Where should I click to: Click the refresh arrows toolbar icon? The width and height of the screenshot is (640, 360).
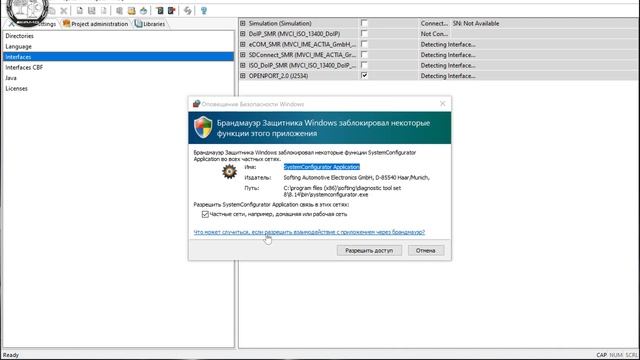point(187,11)
